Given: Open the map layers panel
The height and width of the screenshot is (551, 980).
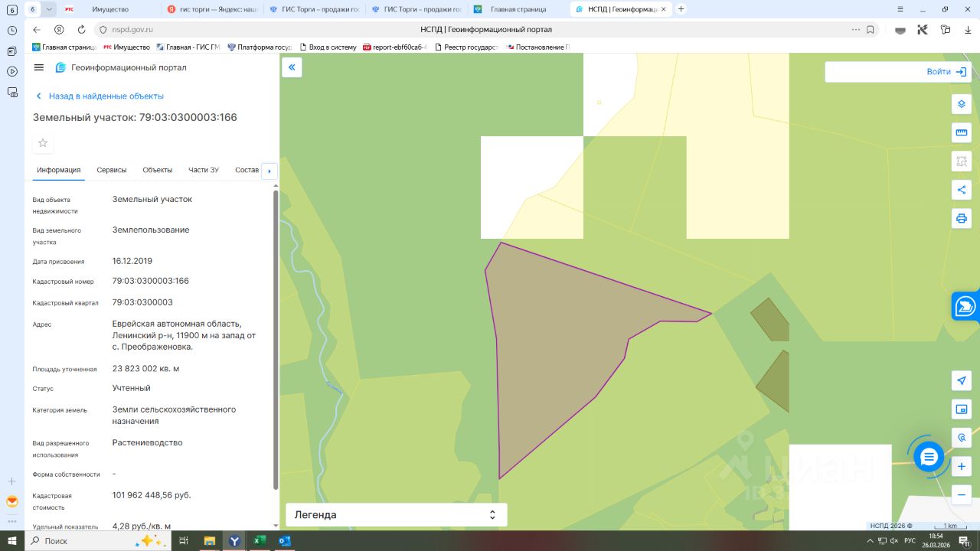Looking at the screenshot, I should (x=962, y=104).
